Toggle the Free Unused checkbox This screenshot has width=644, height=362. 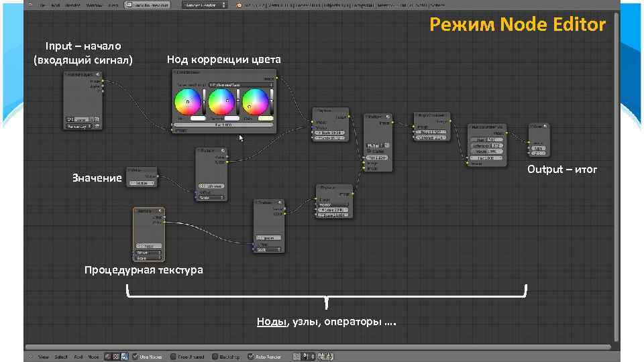click(173, 357)
